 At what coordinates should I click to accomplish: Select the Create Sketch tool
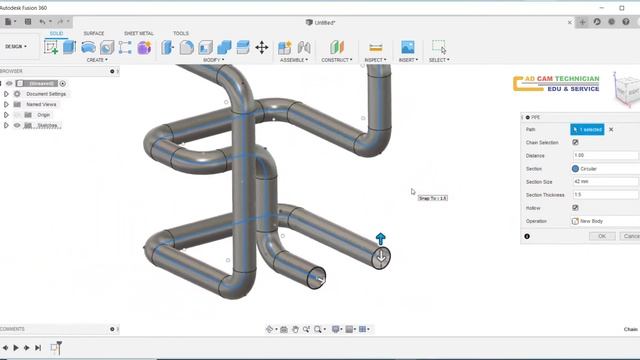(51, 47)
